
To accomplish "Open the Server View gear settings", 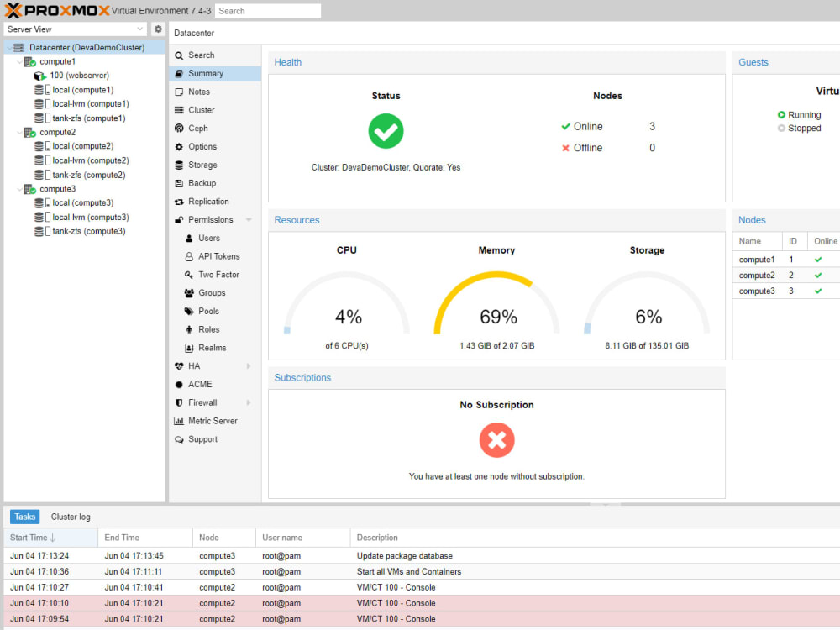I will (158, 29).
